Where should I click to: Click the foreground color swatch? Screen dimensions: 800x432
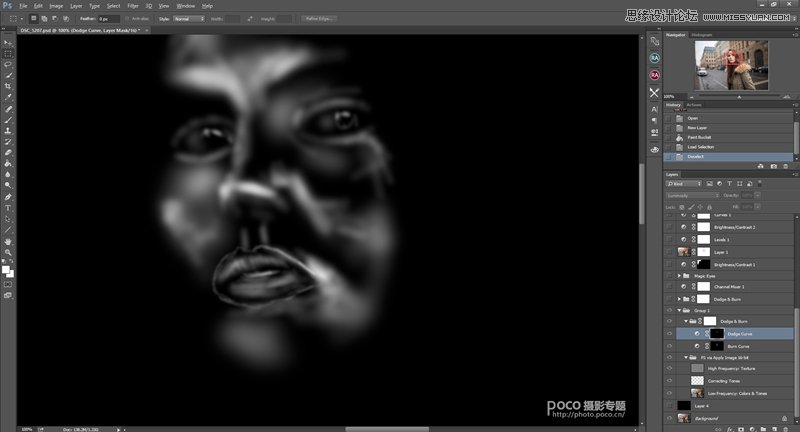pos(6,268)
